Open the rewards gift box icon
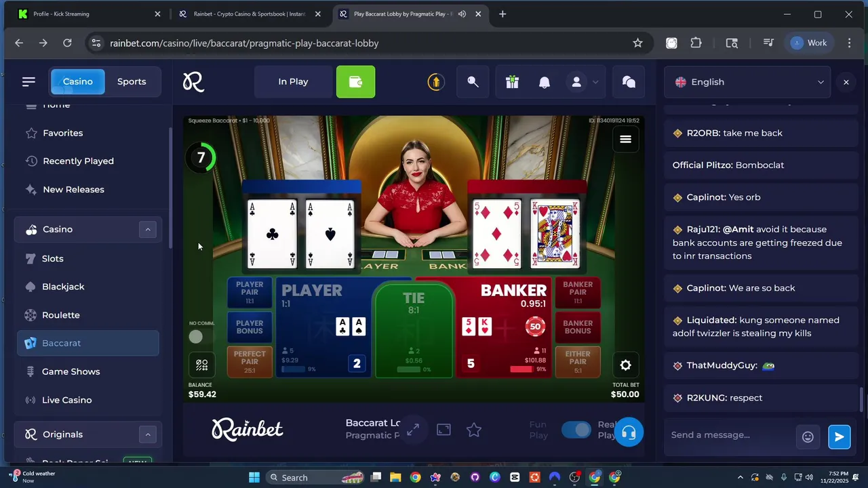868x488 pixels. [x=512, y=82]
